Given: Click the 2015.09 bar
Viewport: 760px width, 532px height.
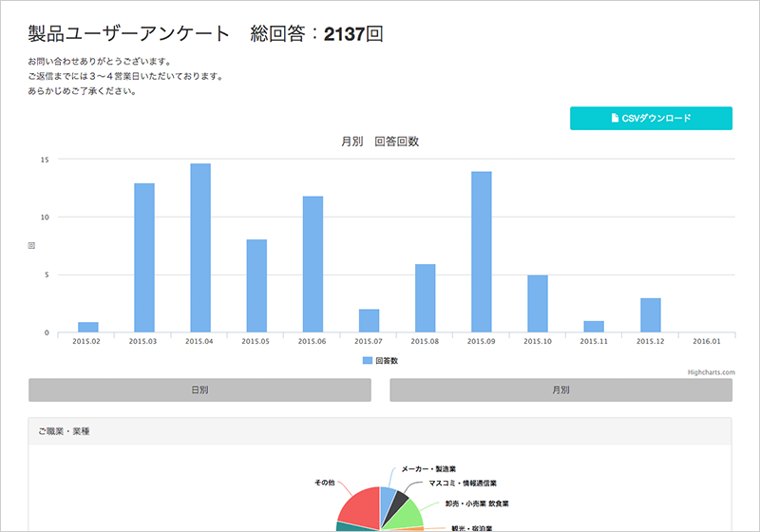Looking at the screenshot, I should coord(482,252).
